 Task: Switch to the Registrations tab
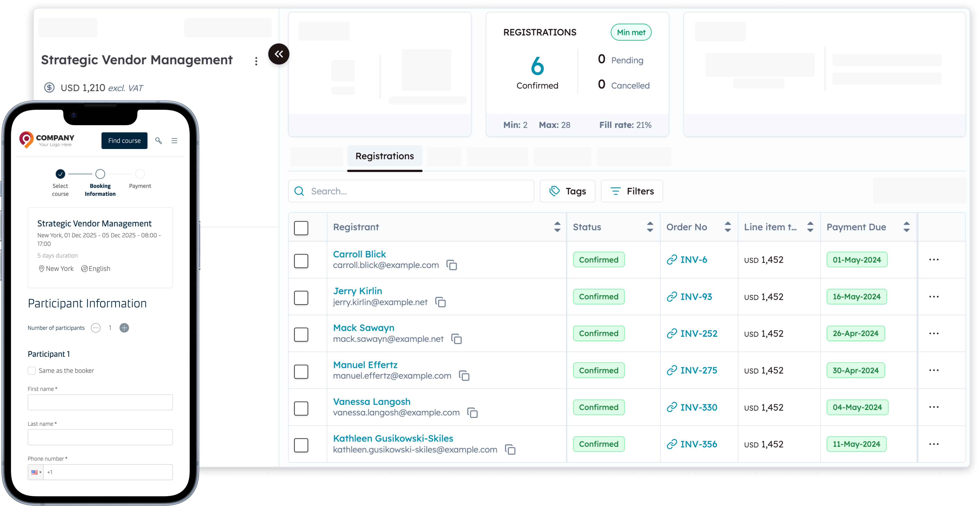click(384, 156)
